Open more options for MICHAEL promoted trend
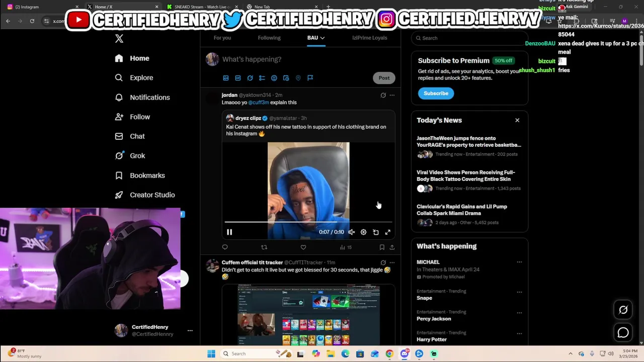This screenshot has height=362, width=644. (x=519, y=262)
